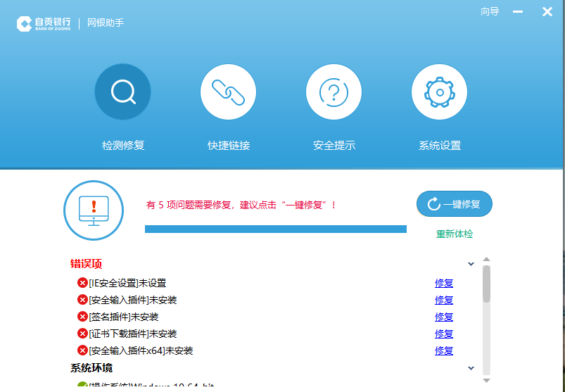
Task: Minimize the 网银助手 window
Action: click(x=519, y=12)
